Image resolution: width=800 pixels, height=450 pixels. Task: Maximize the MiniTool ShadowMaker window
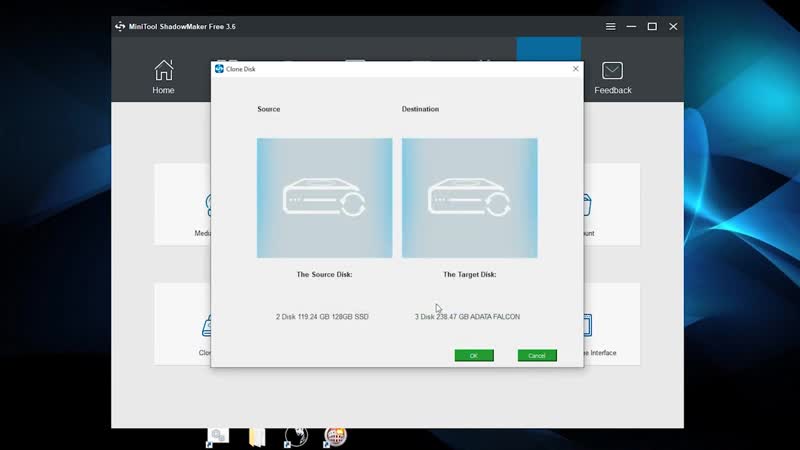[652, 27]
